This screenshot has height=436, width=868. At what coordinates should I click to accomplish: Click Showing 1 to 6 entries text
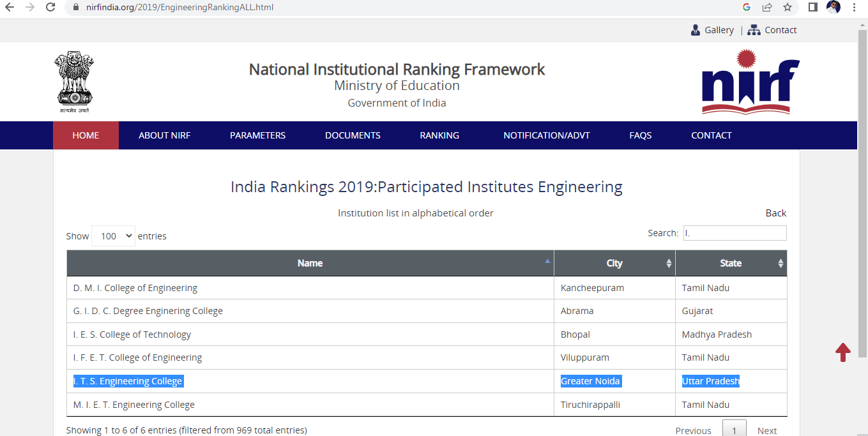187,430
